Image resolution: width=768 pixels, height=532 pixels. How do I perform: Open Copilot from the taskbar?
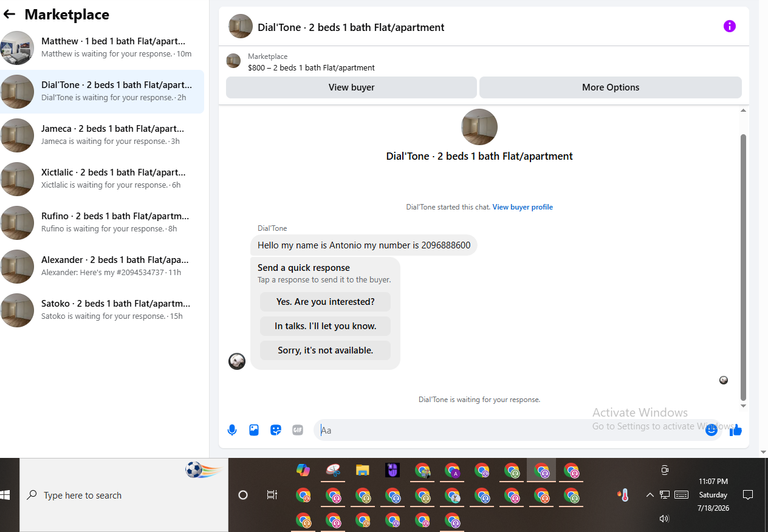(x=303, y=470)
